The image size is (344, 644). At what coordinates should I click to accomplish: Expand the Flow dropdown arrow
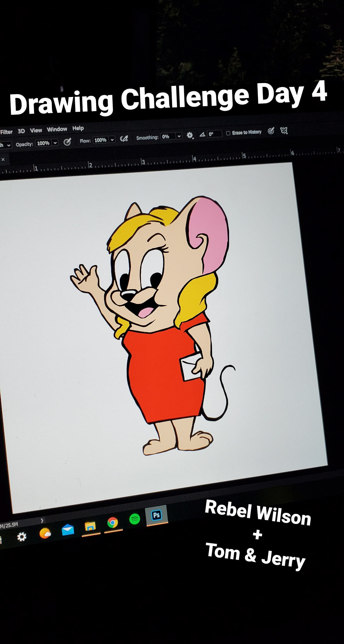pos(112,140)
